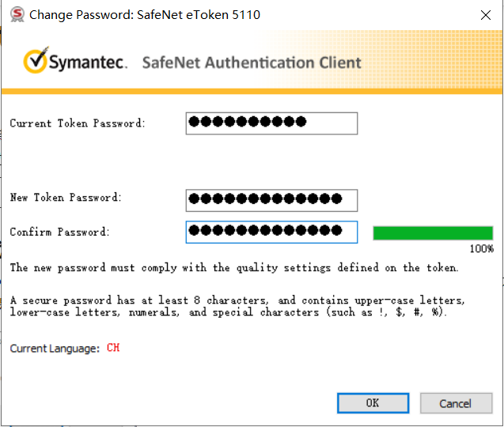Click the SafeNet Authentication Client banner title

click(252, 62)
